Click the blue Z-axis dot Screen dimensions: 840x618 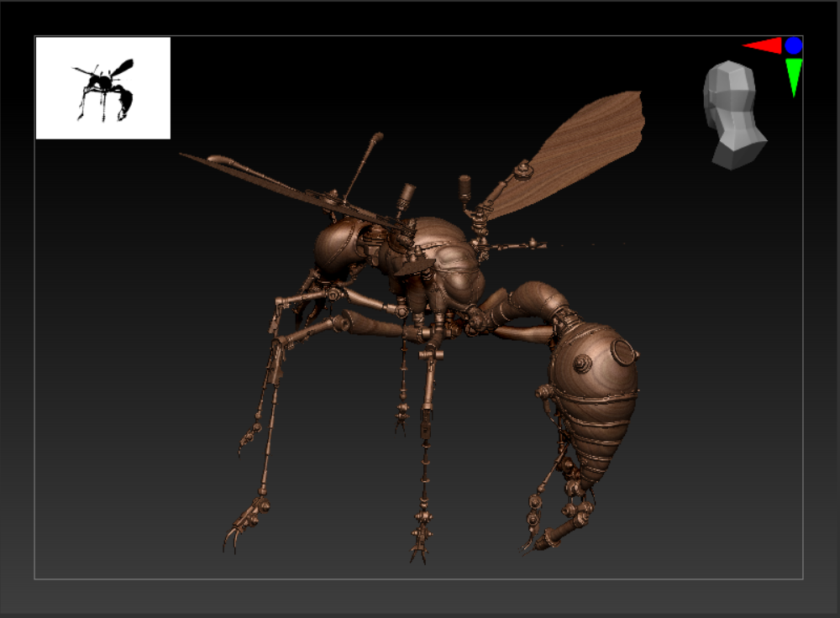click(794, 45)
